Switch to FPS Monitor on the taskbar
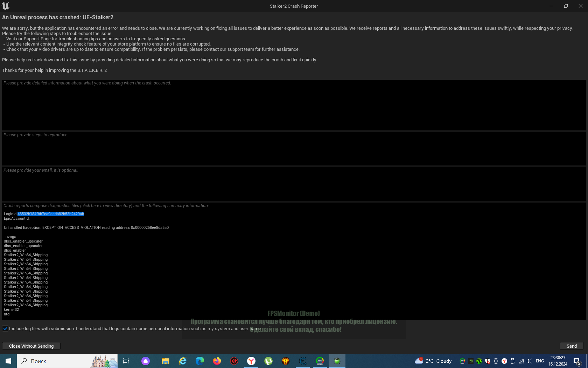 click(x=320, y=361)
